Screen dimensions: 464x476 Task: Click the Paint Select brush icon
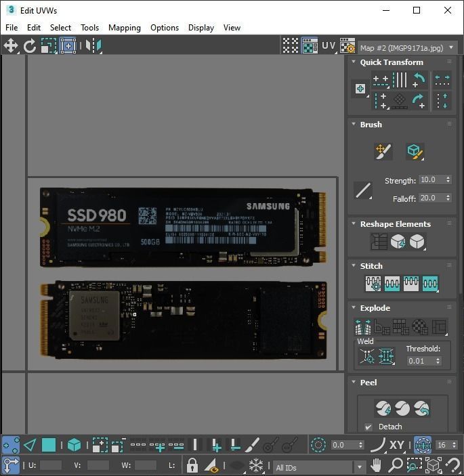[x=252, y=445]
